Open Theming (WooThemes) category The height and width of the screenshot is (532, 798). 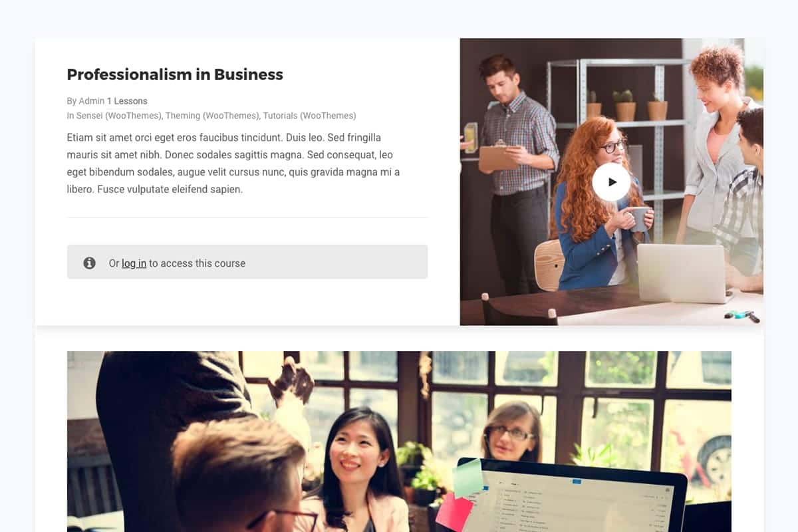pyautogui.click(x=212, y=116)
